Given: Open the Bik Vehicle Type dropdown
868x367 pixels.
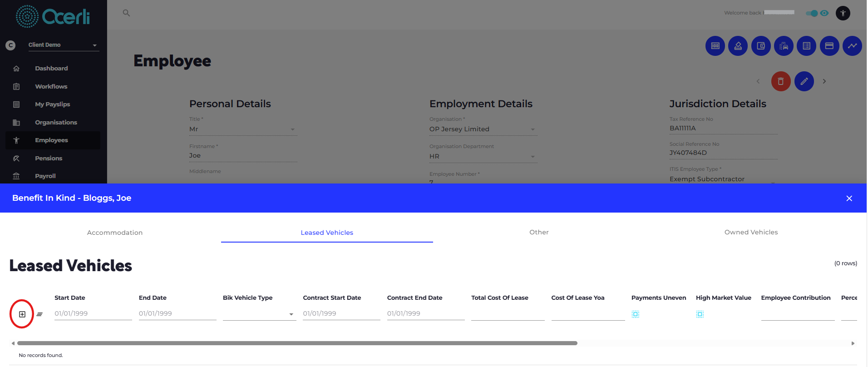Looking at the screenshot, I should pyautogui.click(x=259, y=314).
